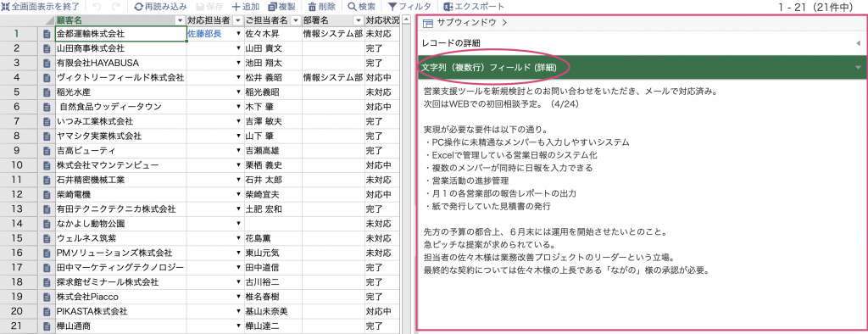Open search with 検索
The height and width of the screenshot is (334, 868).
pyautogui.click(x=361, y=7)
